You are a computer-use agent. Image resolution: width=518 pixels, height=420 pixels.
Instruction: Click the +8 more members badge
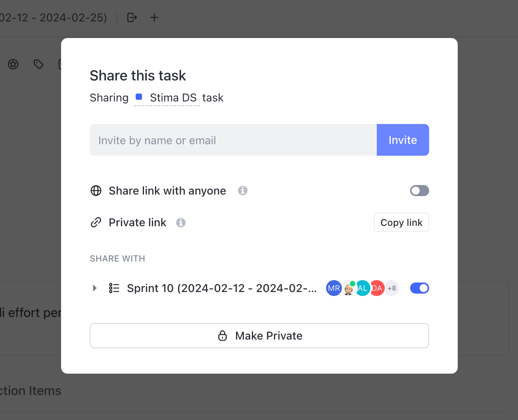pyautogui.click(x=392, y=288)
